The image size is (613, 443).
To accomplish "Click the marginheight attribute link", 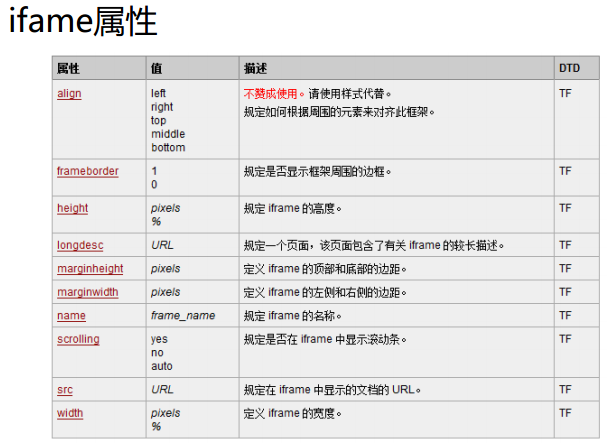I will point(90,269).
